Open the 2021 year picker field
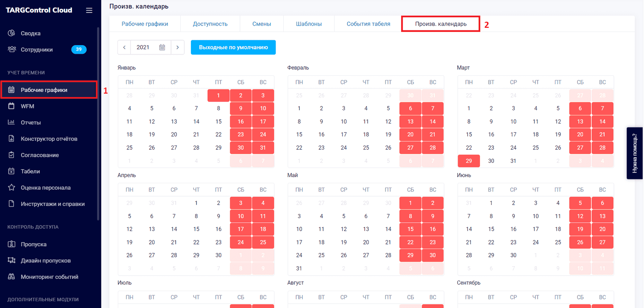644x308 pixels. coord(151,47)
